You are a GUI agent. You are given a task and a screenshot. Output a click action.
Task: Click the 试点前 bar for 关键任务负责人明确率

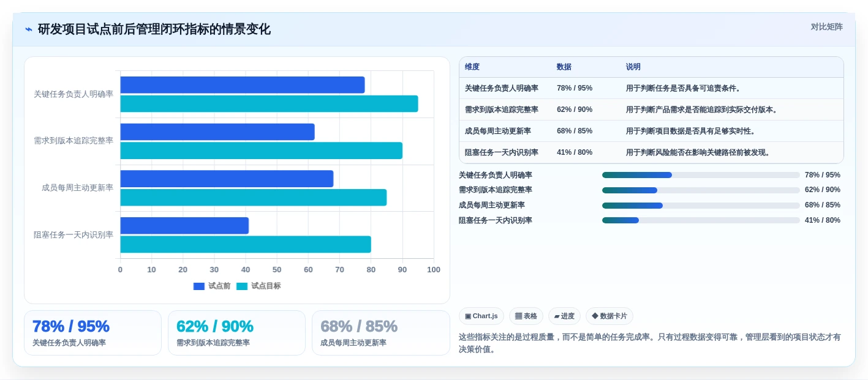point(243,85)
